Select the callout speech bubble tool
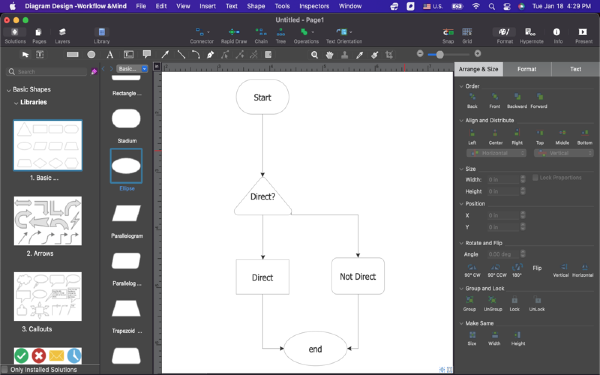The image size is (600, 375). point(147,55)
